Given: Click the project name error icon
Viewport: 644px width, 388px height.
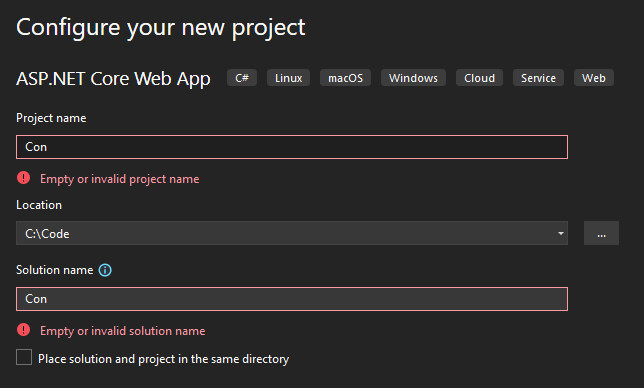Looking at the screenshot, I should [x=23, y=178].
